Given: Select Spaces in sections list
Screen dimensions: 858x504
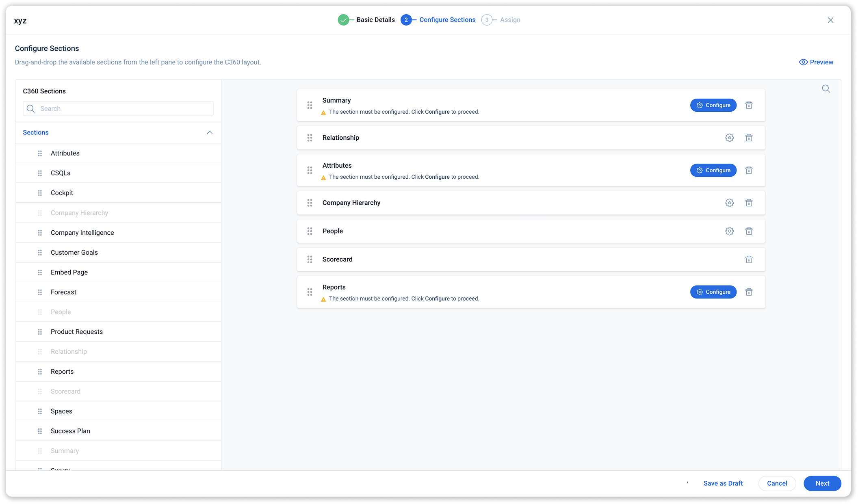Looking at the screenshot, I should point(118,411).
